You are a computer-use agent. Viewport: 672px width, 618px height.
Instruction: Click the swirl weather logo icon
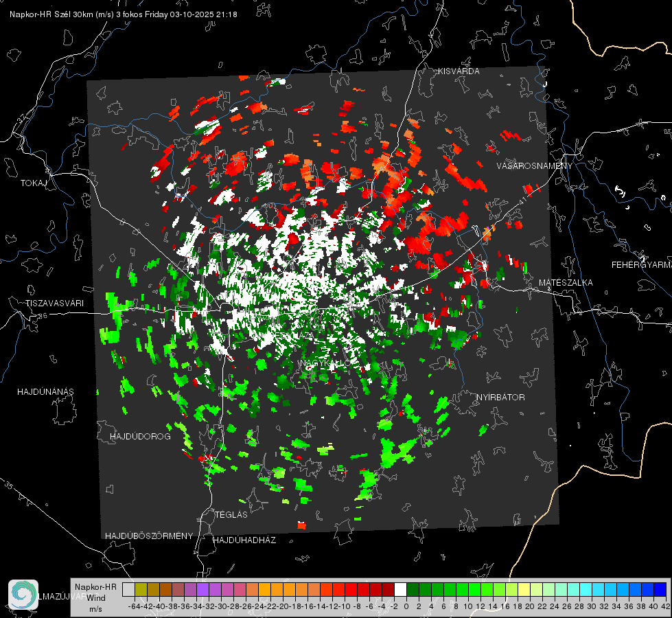click(x=23, y=595)
